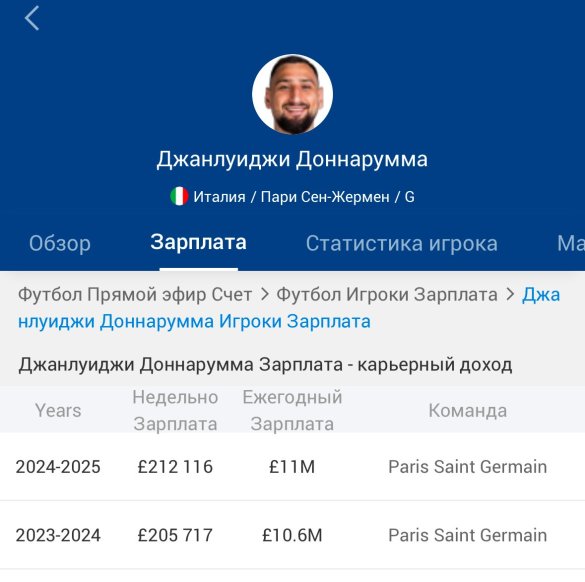
Task: Tap the back arrow icon
Action: click(32, 18)
